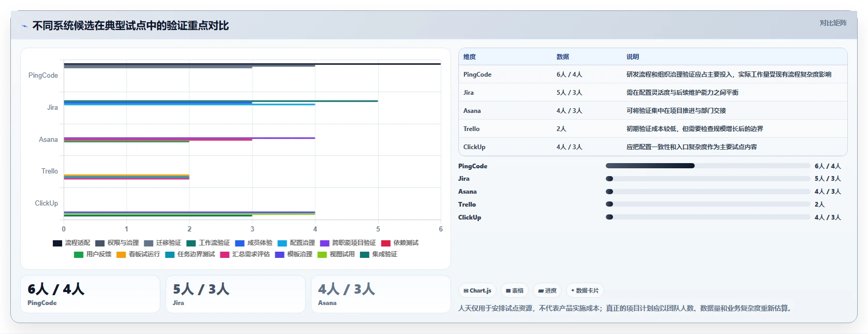868x334 pixels.
Task: Click the header icon before the title
Action: coord(24,26)
